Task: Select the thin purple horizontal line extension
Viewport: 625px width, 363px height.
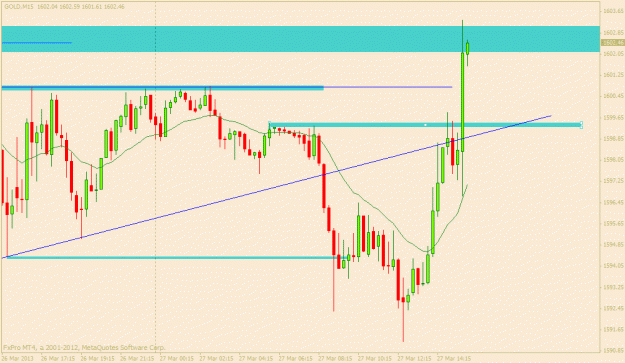Action: pos(388,86)
